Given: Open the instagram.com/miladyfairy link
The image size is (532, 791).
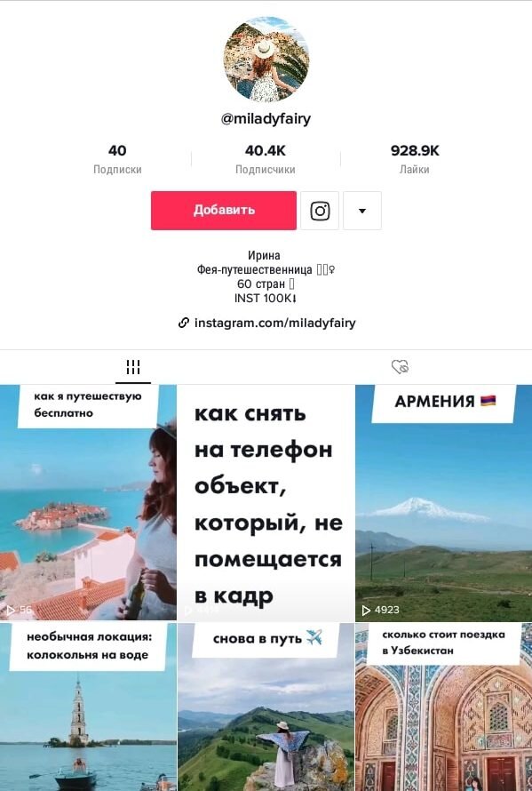Looking at the screenshot, I should [x=274, y=323].
